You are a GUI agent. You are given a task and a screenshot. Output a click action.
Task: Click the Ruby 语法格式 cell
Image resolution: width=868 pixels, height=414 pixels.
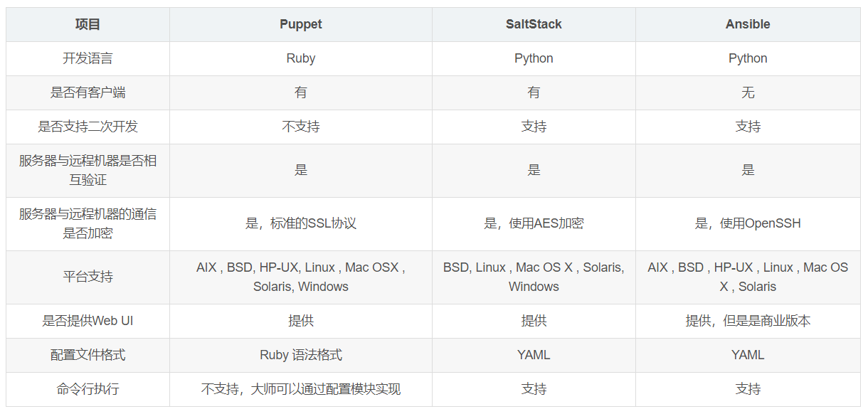point(300,355)
